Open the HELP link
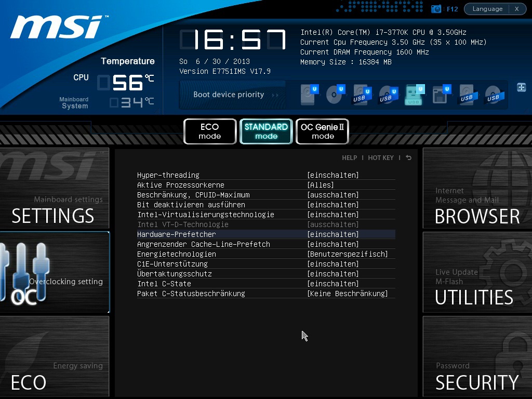 click(350, 158)
